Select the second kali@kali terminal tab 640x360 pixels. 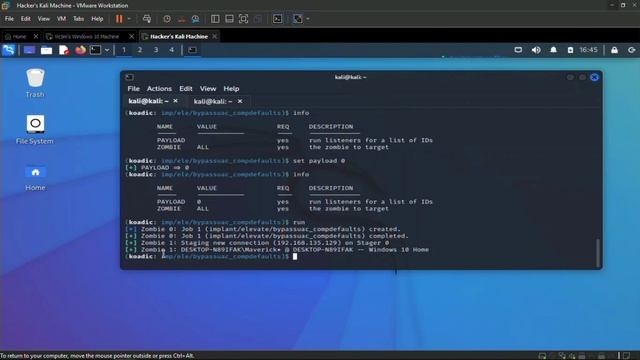coord(213,101)
